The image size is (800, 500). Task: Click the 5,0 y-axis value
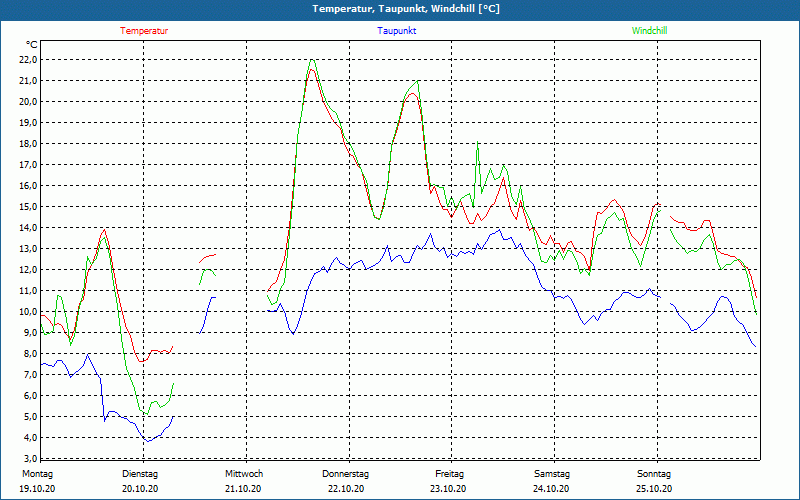pos(31,417)
